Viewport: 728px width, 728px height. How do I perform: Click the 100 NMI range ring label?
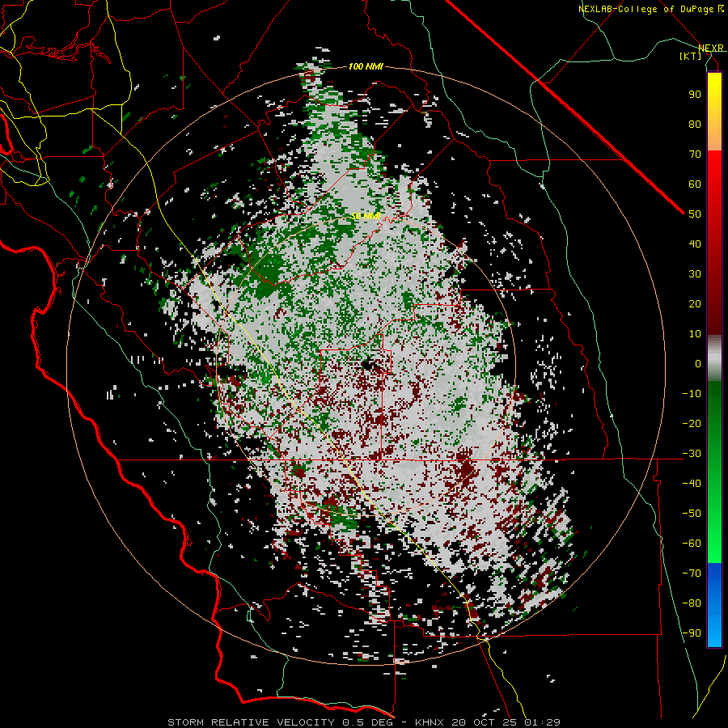coord(366,67)
